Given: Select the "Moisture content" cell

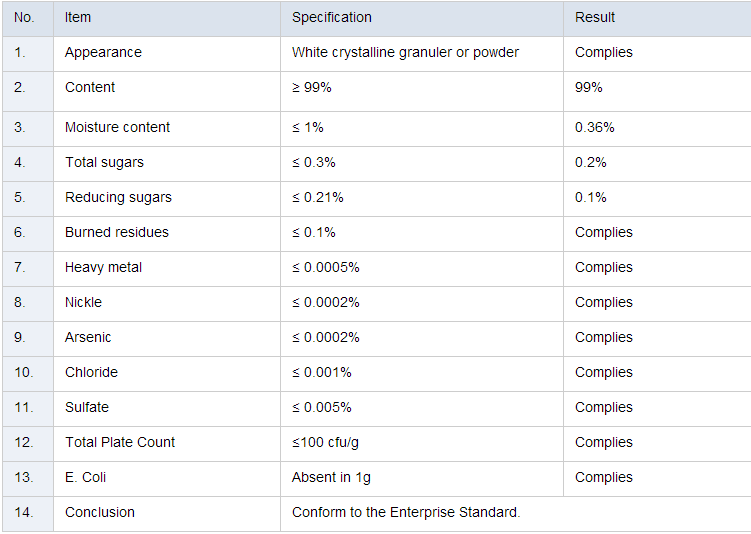Looking at the screenshot, I should 117,127.
